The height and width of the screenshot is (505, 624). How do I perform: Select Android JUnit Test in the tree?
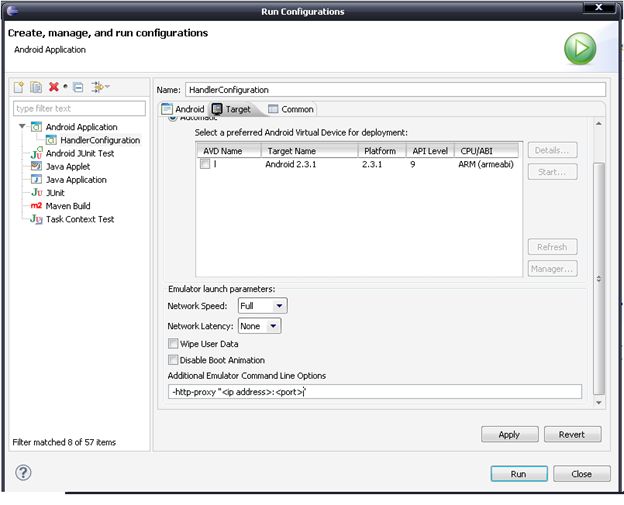[x=80, y=153]
